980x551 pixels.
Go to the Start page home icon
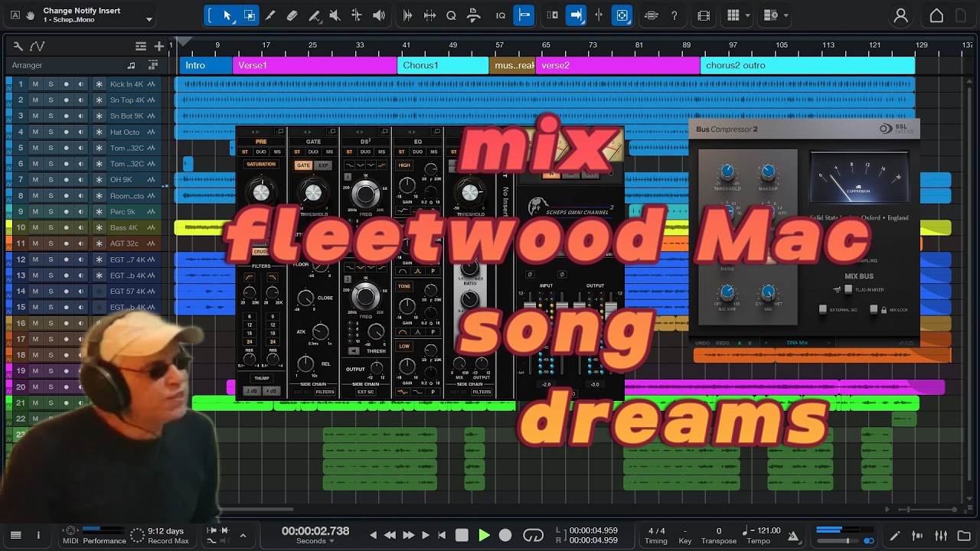(936, 15)
